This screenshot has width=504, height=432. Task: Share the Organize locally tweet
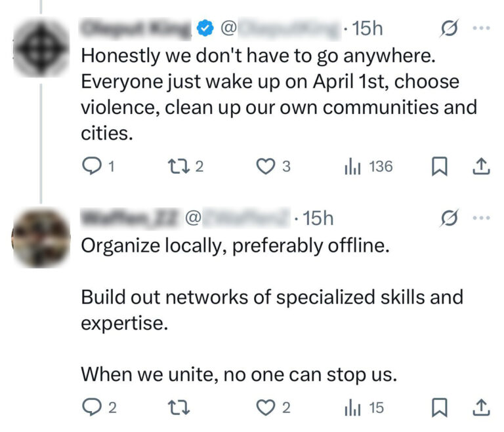coord(481,408)
